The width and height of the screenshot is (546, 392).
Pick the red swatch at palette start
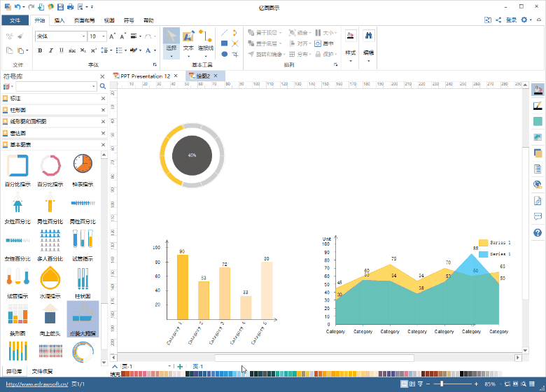coord(123,374)
